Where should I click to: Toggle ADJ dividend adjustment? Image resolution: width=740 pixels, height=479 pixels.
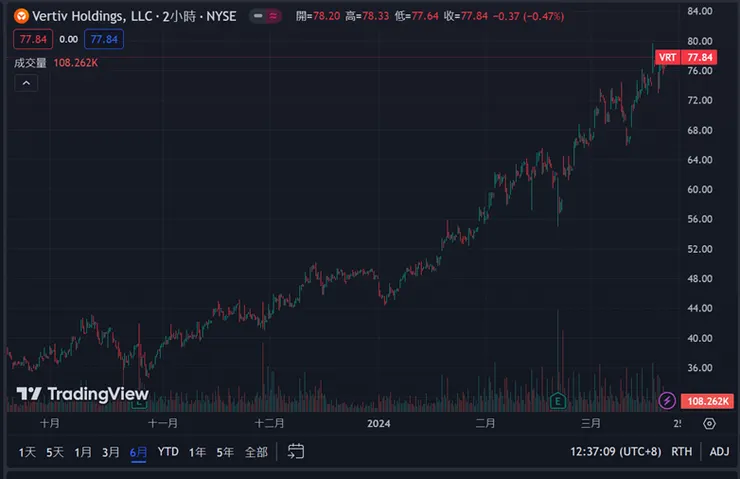(719, 452)
